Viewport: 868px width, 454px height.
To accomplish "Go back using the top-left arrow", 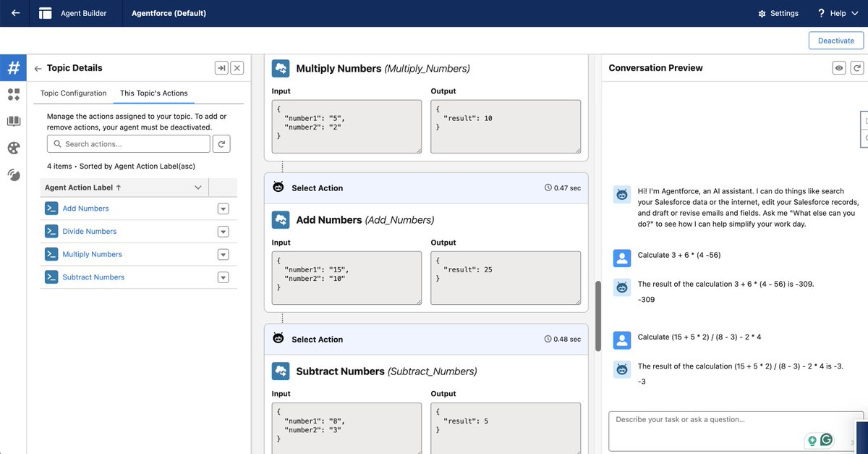I will (14, 13).
